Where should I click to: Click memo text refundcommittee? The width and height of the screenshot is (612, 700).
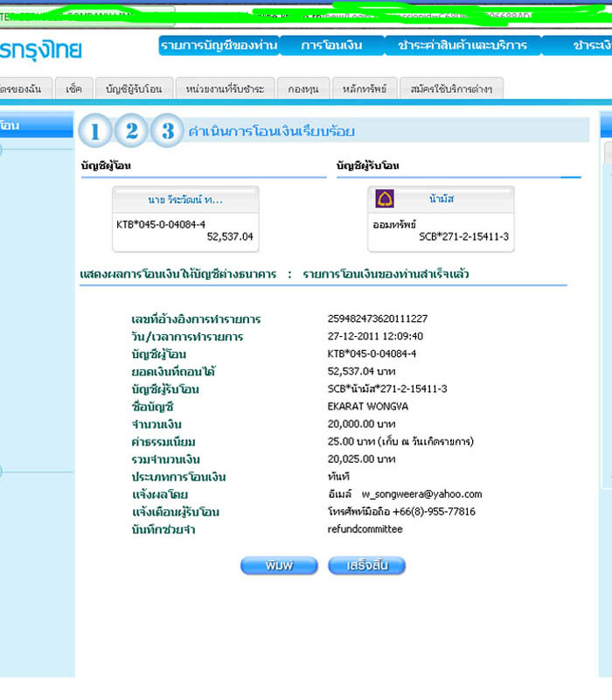point(365,529)
